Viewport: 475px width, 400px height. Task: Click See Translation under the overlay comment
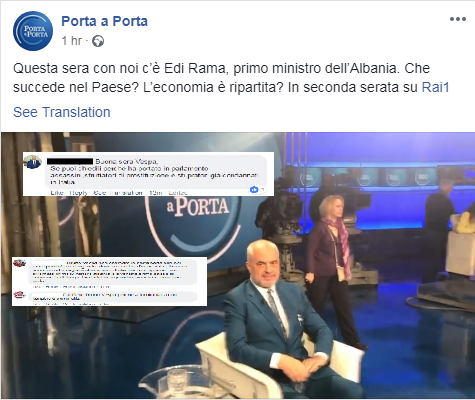coord(118,193)
